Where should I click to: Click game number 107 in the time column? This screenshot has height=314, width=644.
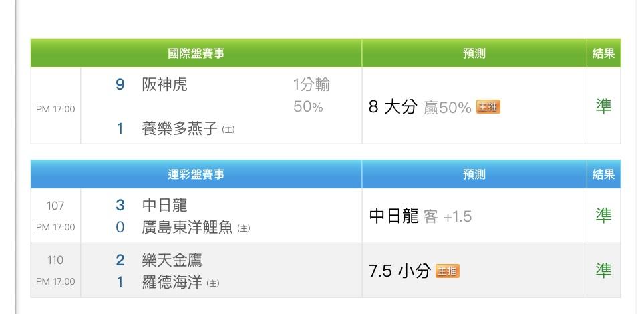tap(55, 206)
